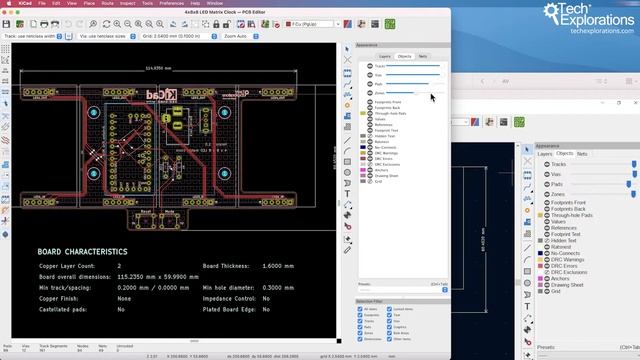Click the Zoom Out icon in the toolbar

128,24
